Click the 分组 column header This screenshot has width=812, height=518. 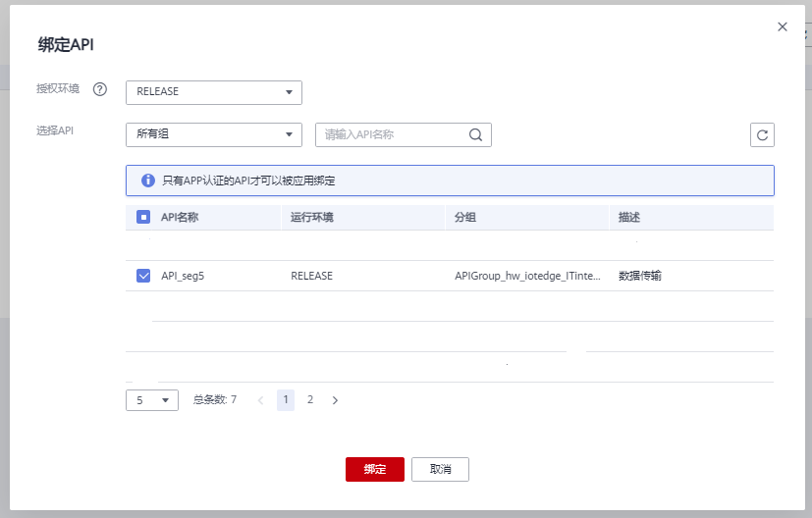coord(465,218)
